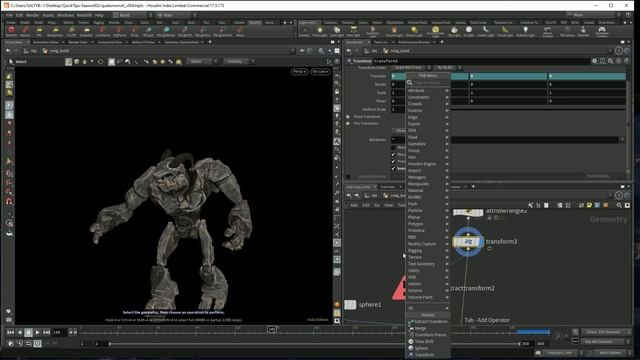Toggle the real time playback icon

tap(37, 344)
